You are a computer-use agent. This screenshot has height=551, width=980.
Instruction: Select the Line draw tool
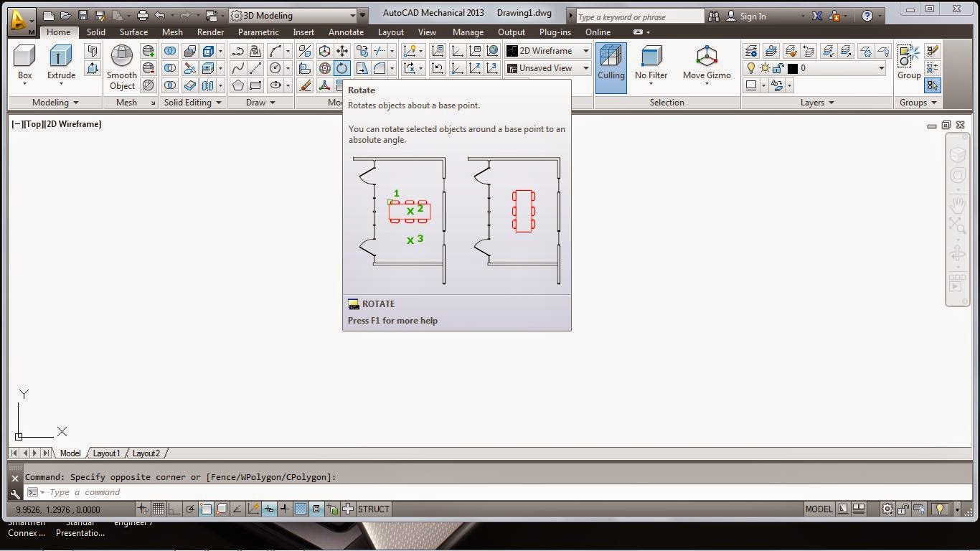[x=255, y=68]
